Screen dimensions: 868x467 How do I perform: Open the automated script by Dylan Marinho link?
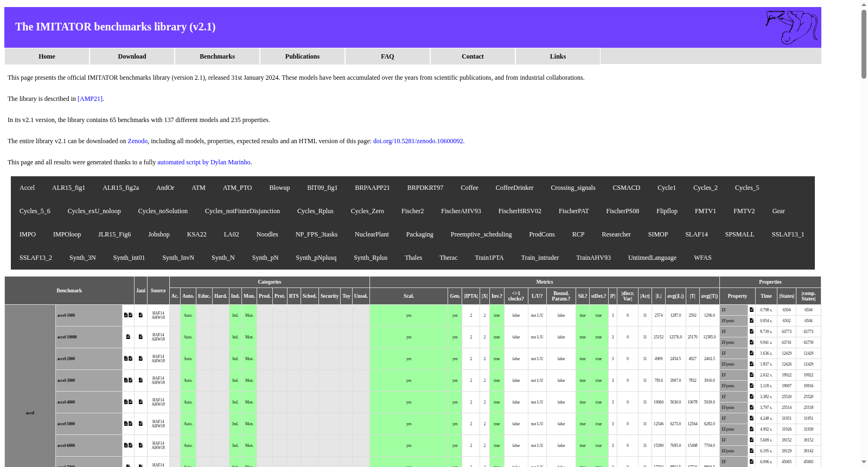point(204,162)
